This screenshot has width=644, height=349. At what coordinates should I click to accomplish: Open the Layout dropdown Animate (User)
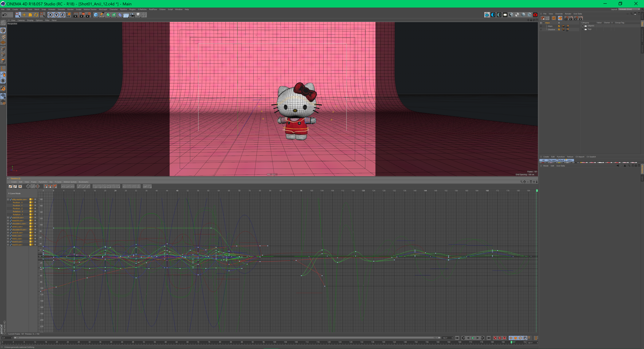[x=629, y=9]
